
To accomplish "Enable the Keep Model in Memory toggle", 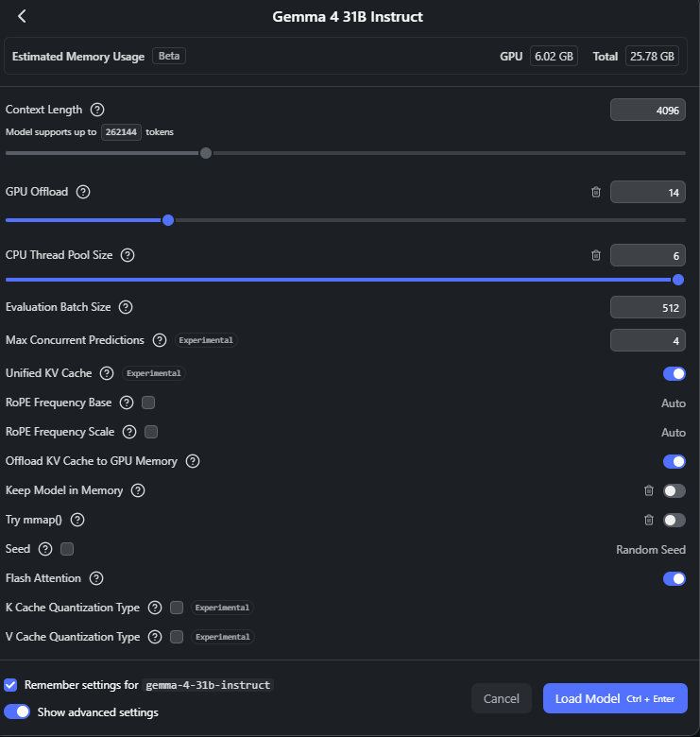I will (674, 490).
